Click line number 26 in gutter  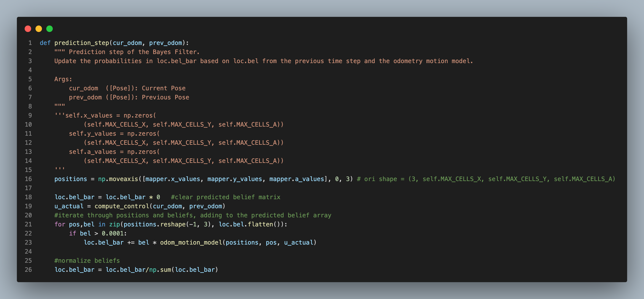coord(28,270)
